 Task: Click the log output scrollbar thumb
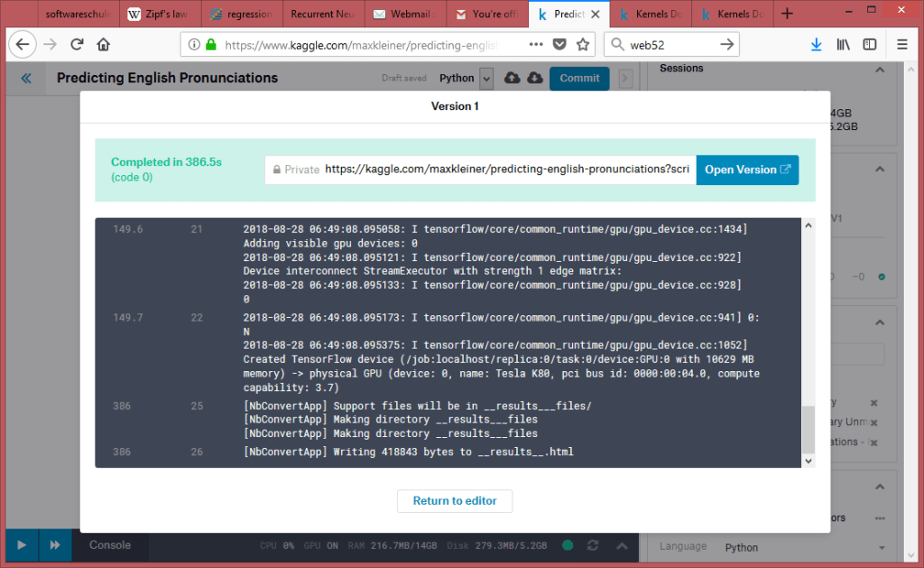[808, 429]
